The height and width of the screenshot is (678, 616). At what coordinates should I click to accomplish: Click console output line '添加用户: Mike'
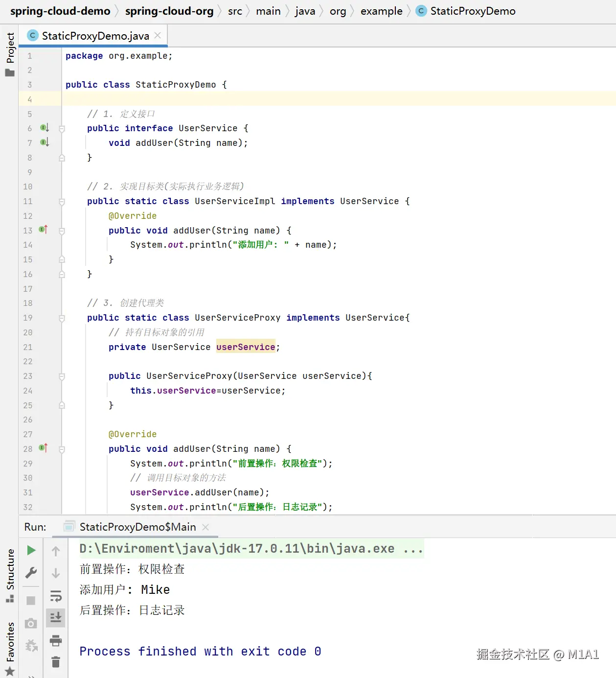[x=125, y=590]
